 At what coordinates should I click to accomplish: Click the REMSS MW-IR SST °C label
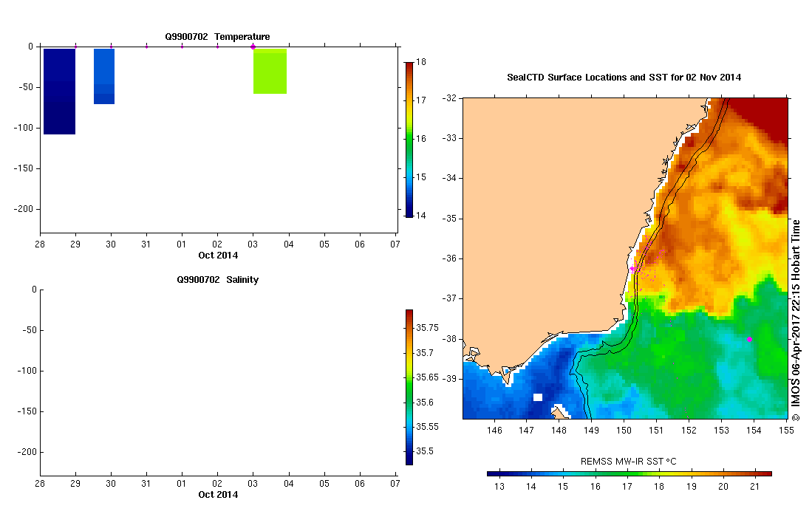628,461
